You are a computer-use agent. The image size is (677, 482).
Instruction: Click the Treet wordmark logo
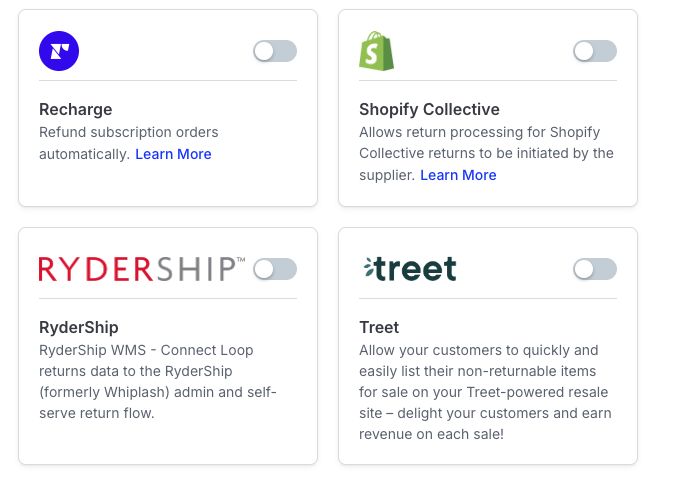coord(410,269)
